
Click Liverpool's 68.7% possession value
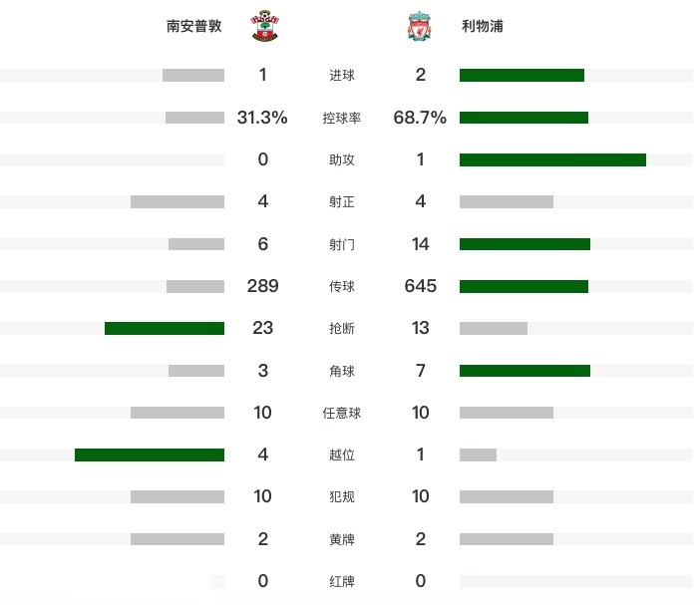click(x=420, y=118)
